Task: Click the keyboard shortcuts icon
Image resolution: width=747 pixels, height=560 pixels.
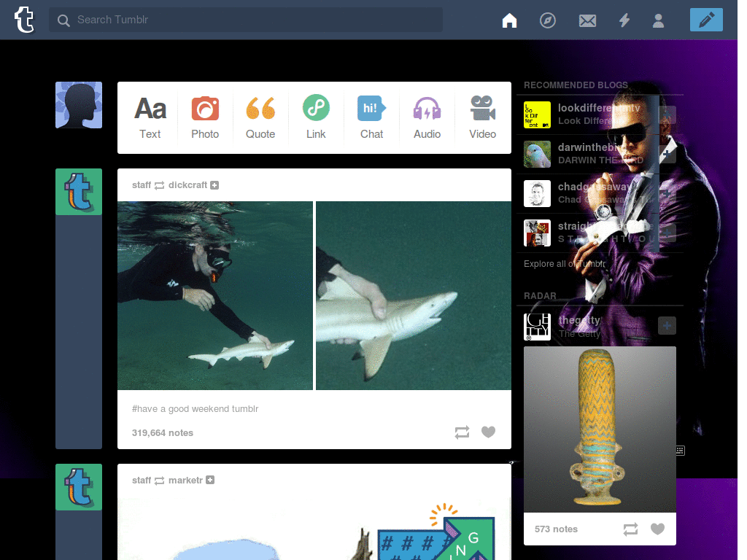Action: pos(680,451)
